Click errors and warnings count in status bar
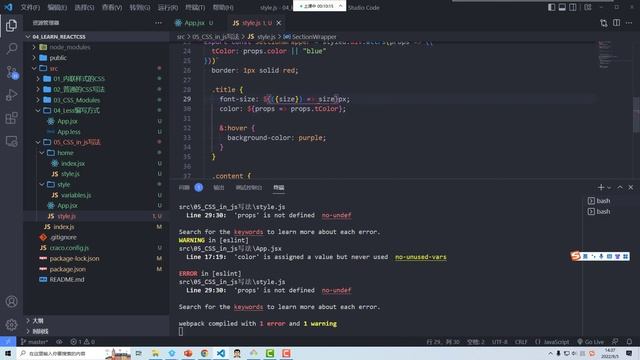 pyautogui.click(x=82, y=342)
